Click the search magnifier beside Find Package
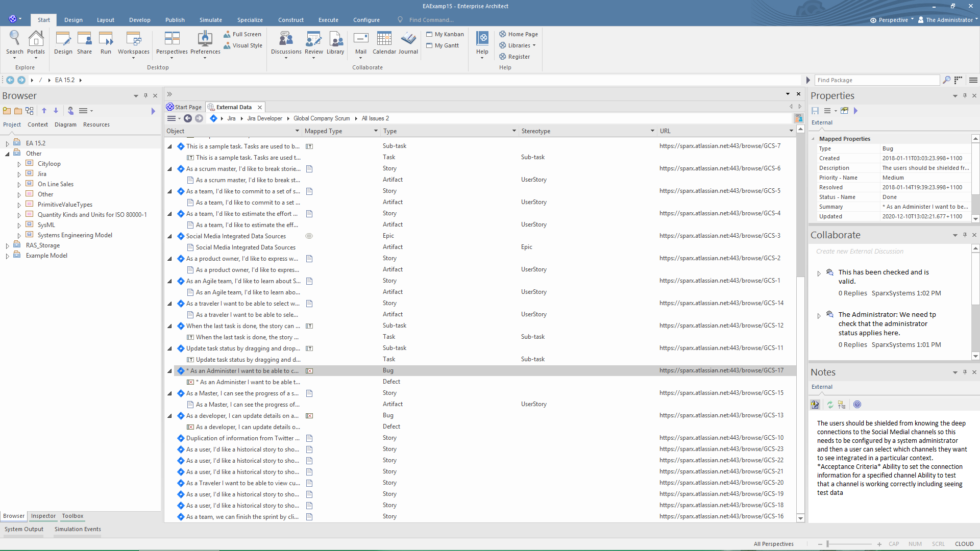This screenshot has height=551, width=980. click(x=946, y=80)
